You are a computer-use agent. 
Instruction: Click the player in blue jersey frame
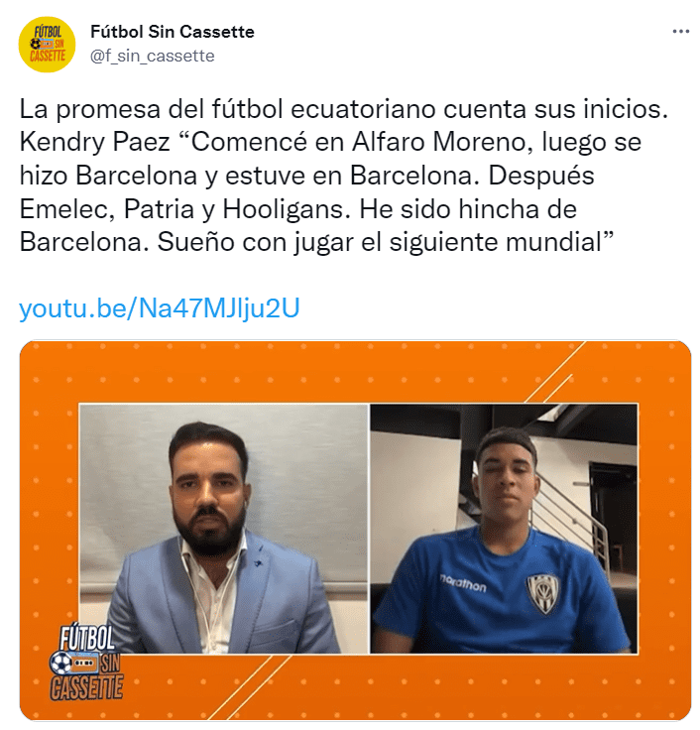click(x=504, y=529)
